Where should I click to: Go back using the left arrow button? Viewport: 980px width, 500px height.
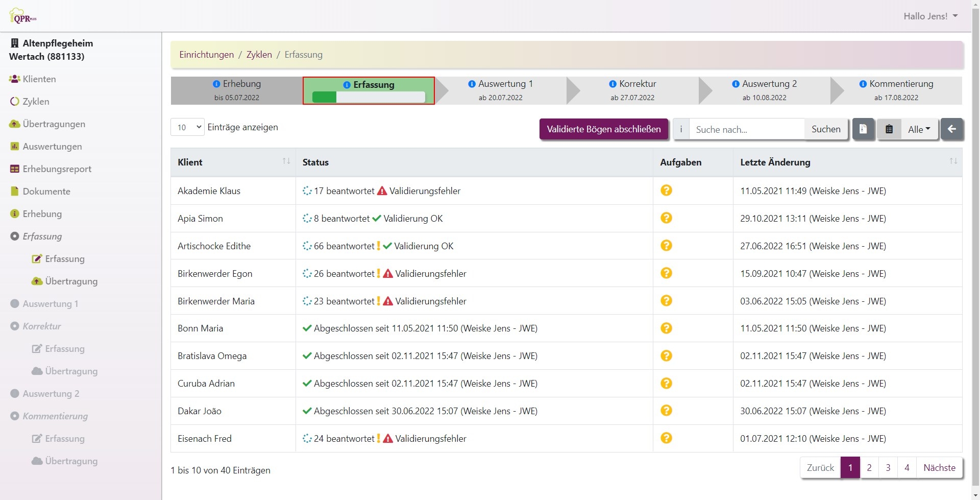coord(952,129)
